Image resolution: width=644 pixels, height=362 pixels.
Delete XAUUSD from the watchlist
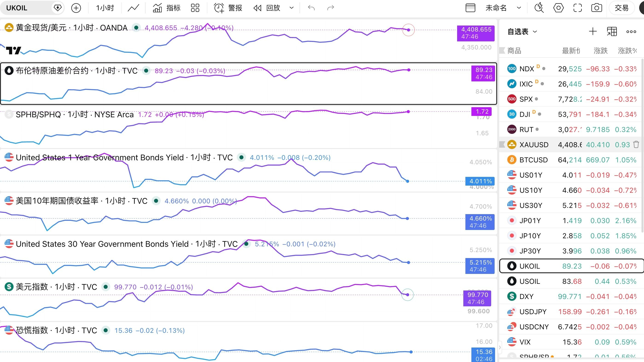click(636, 144)
